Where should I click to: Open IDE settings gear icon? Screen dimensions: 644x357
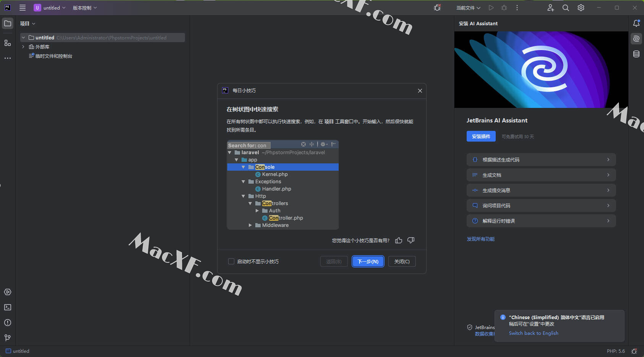[x=581, y=8]
